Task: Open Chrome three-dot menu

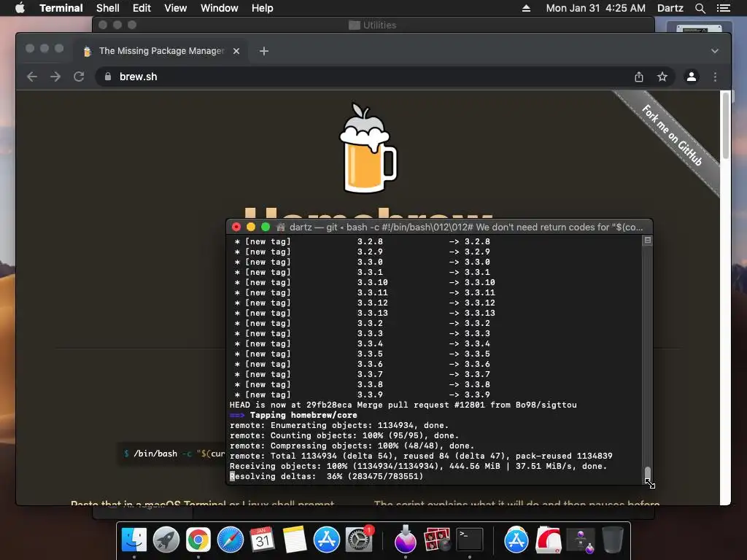Action: tap(715, 77)
